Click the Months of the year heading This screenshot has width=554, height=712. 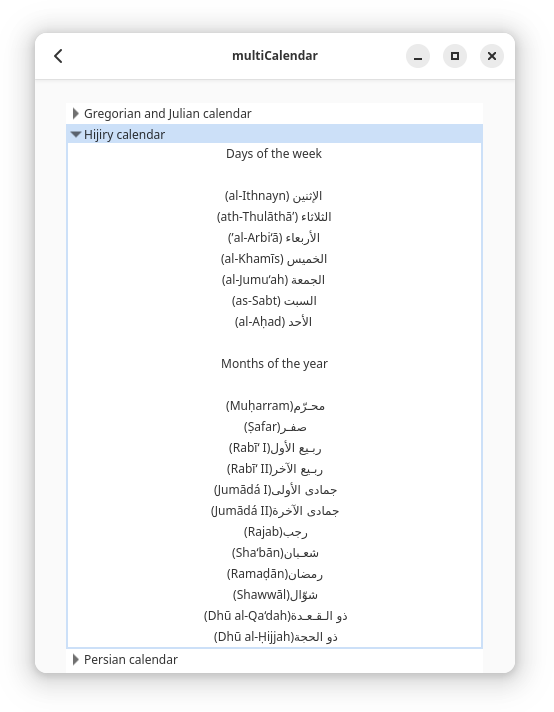point(274,364)
